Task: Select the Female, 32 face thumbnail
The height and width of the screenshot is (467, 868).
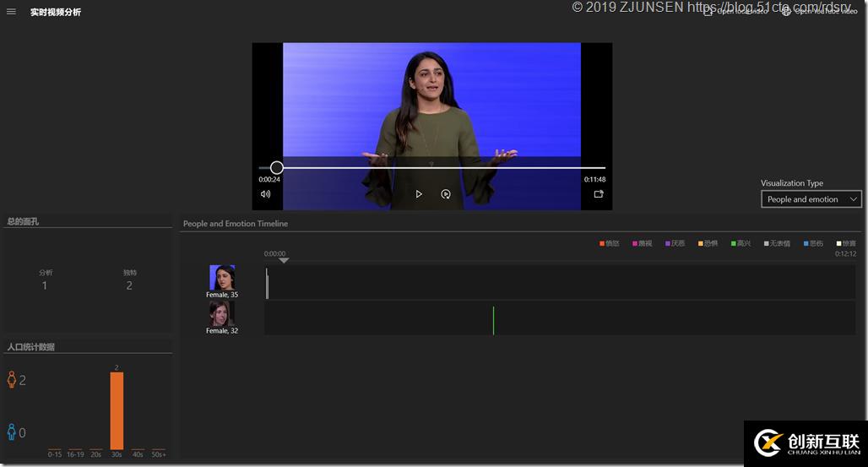Action: (222, 313)
